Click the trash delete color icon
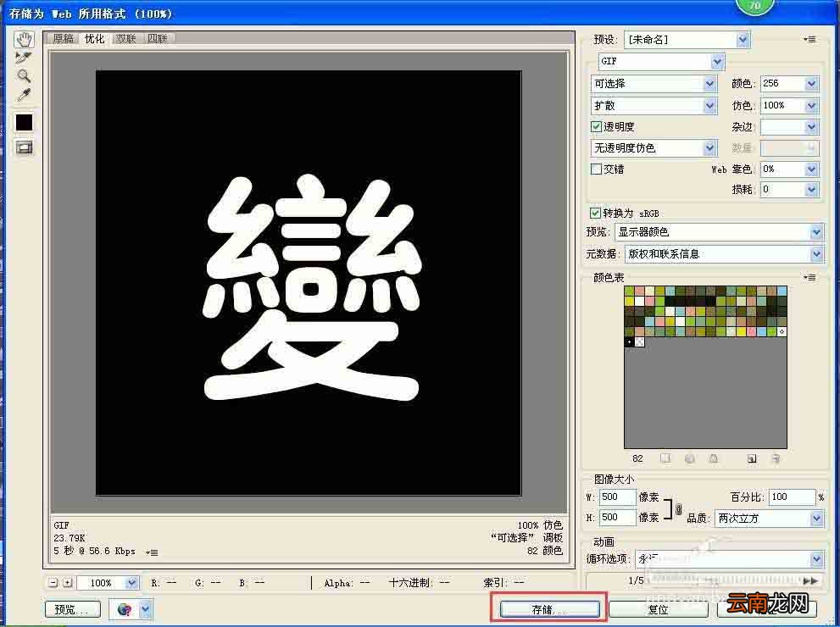This screenshot has height=627, width=840. (776, 458)
